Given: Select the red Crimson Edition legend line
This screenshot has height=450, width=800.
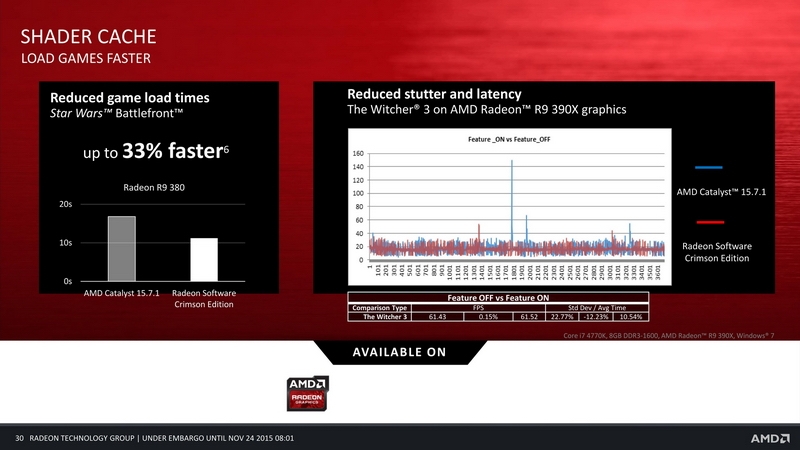Looking at the screenshot, I should (710, 222).
